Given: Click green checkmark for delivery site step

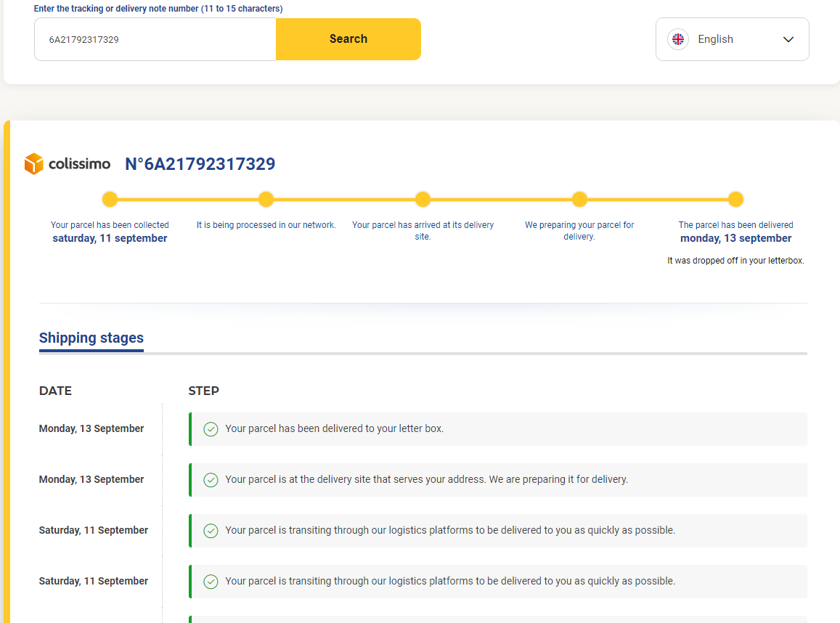Looking at the screenshot, I should (211, 480).
